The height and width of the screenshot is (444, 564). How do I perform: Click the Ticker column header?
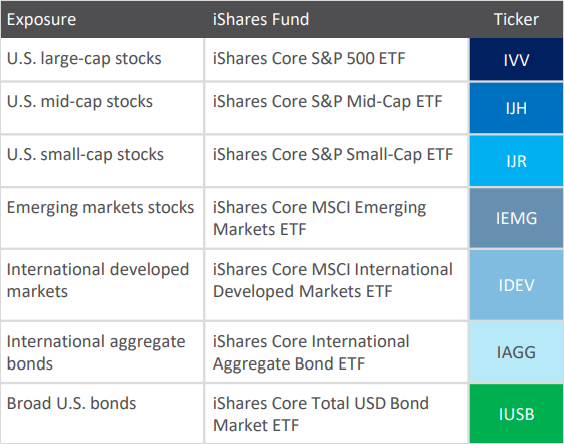pyautogui.click(x=516, y=19)
